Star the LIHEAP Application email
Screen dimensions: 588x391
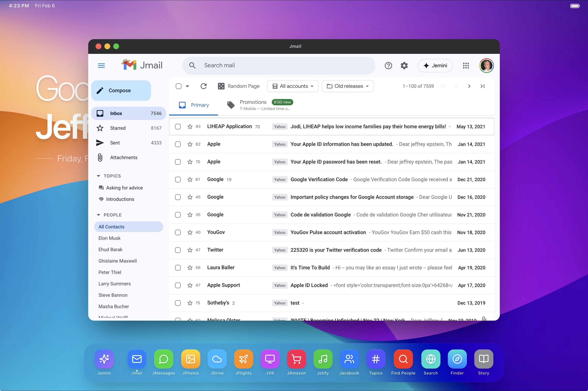pos(190,127)
